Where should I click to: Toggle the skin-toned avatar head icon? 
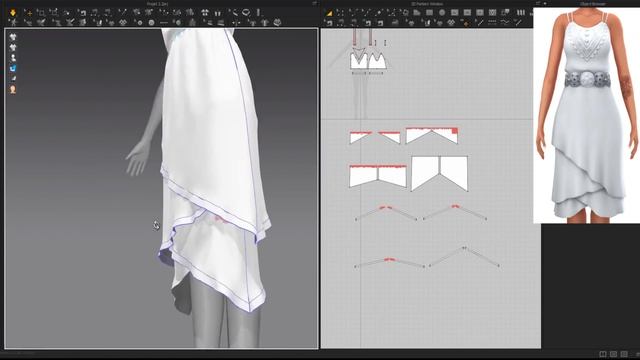coord(13,89)
